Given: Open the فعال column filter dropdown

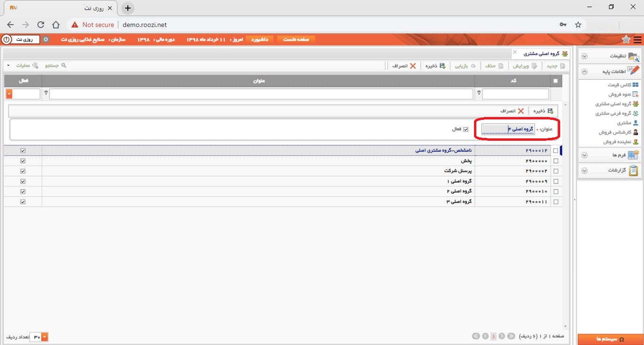Looking at the screenshot, I should (x=9, y=94).
